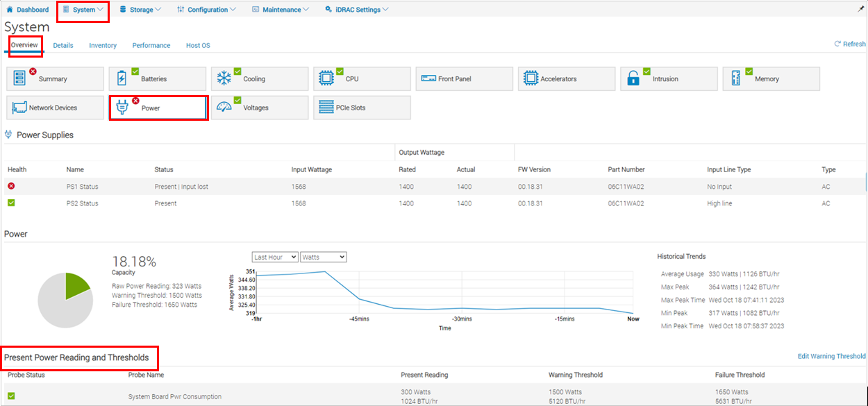
Task: Expand the Storage menu
Action: (x=140, y=10)
